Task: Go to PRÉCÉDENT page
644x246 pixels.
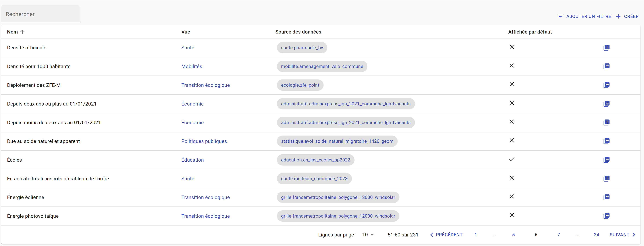Action: 446,235
